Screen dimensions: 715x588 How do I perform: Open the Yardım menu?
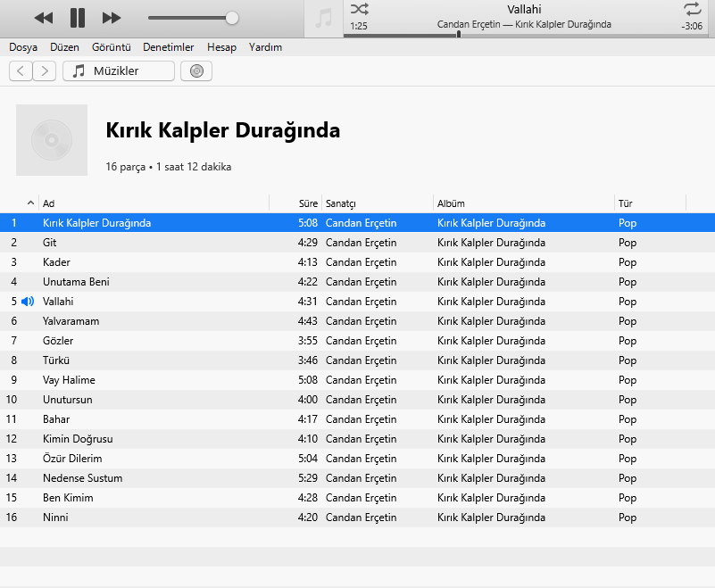click(x=265, y=47)
